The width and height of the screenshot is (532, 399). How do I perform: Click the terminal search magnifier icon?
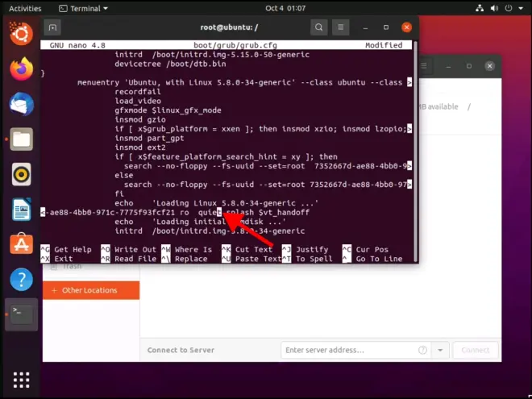pos(318,27)
